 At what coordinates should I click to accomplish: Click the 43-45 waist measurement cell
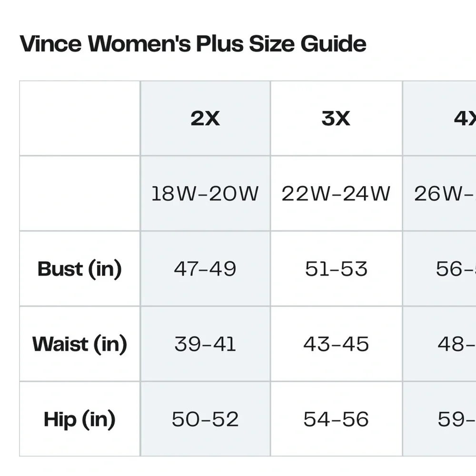pyautogui.click(x=336, y=344)
